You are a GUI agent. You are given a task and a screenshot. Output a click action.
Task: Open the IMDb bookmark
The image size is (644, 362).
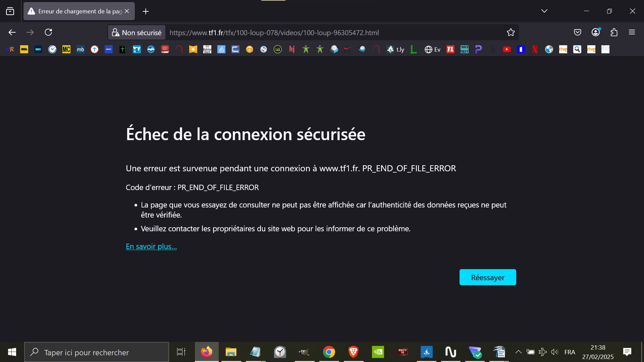point(24,50)
